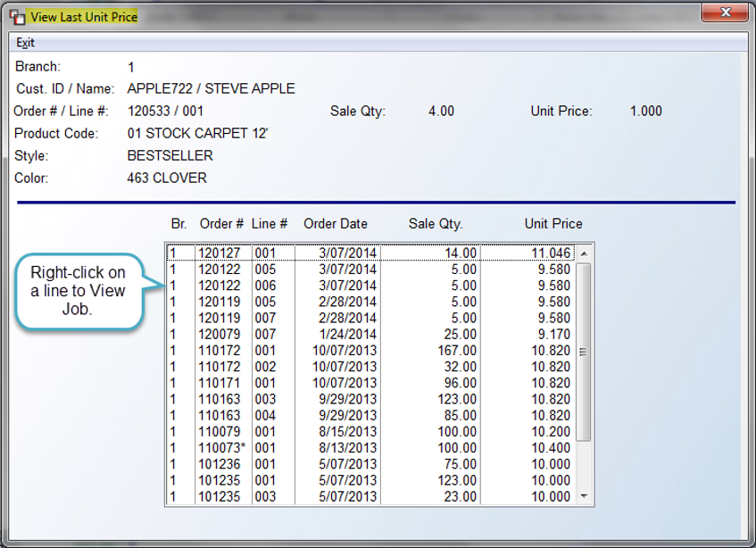Select order 120122 line 005 row
756x548 pixels.
coord(370,270)
